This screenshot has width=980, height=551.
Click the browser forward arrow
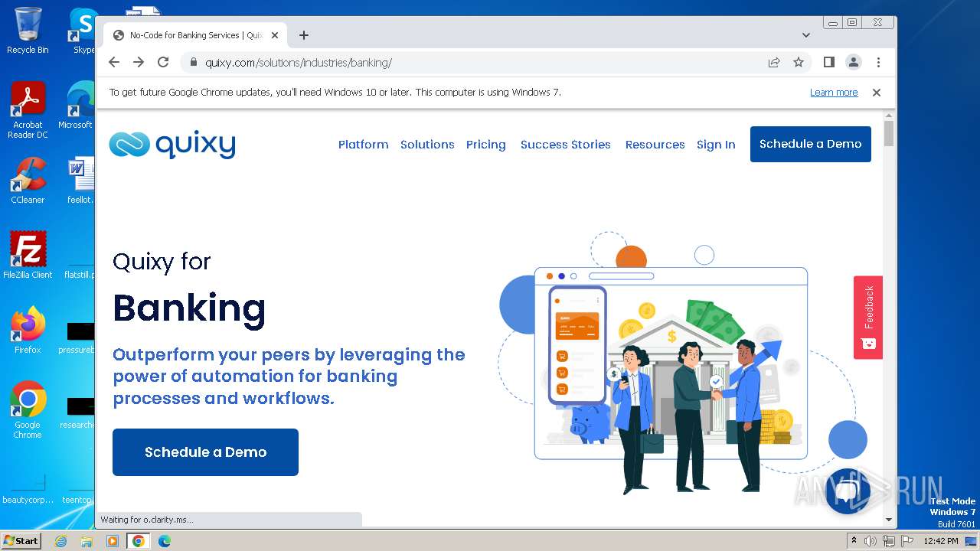coord(139,62)
